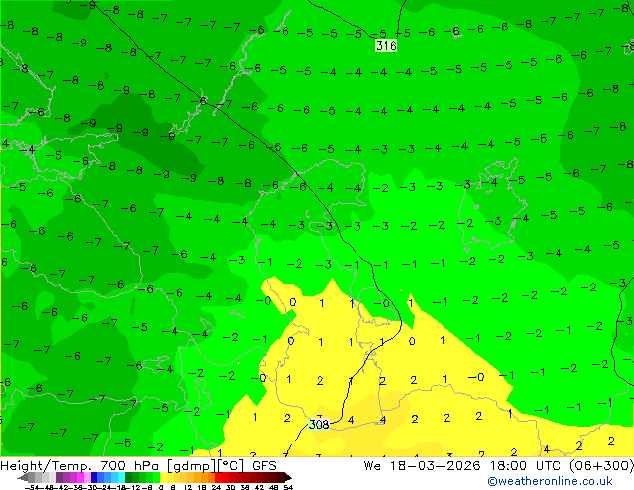Pick the bright yellow legend swatch

[x=164, y=477]
